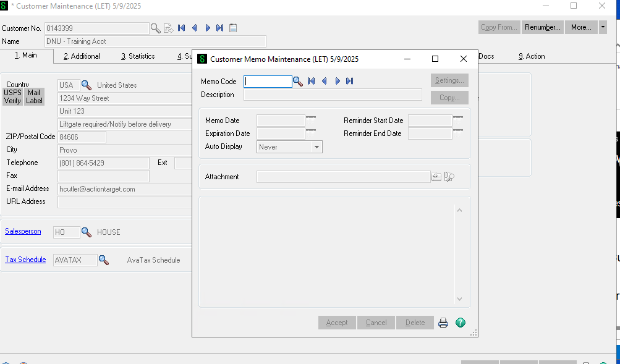This screenshot has height=364, width=620.
Task: Go to last memo code record
Action: (350, 81)
